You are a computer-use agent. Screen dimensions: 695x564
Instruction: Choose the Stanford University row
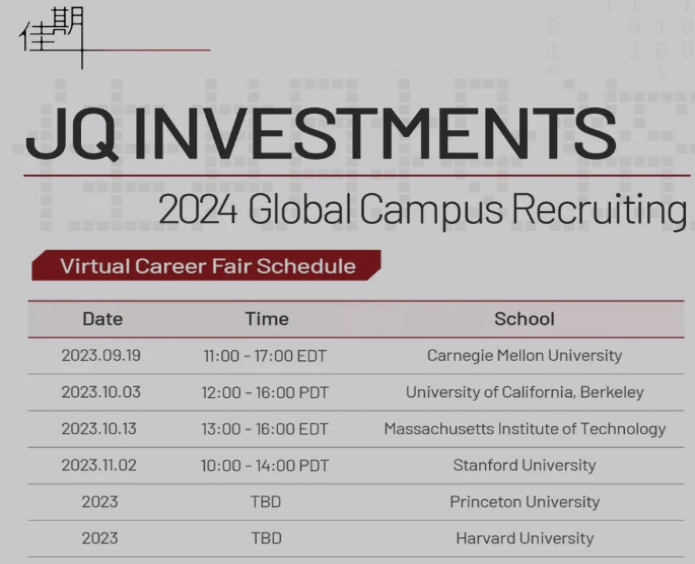[524, 465]
